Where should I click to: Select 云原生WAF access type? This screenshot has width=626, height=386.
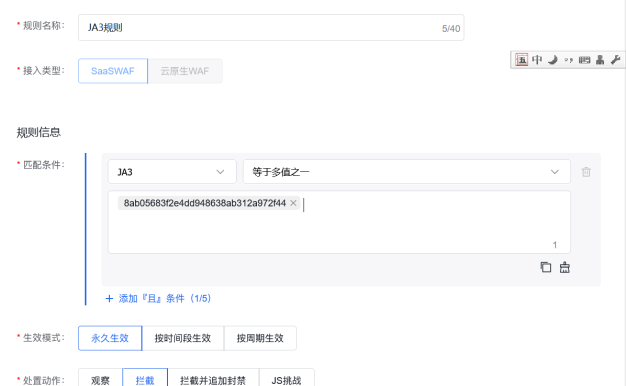tap(185, 71)
